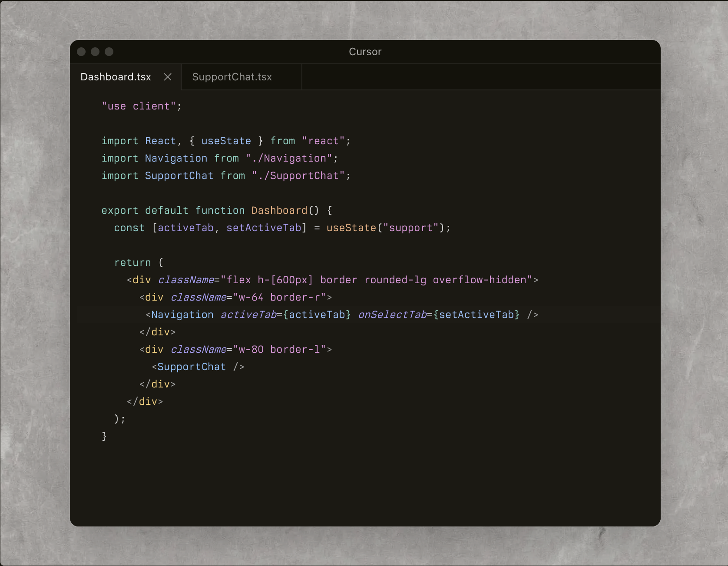The height and width of the screenshot is (566, 728).
Task: Click the "support" string in useState call
Action: [x=410, y=228]
